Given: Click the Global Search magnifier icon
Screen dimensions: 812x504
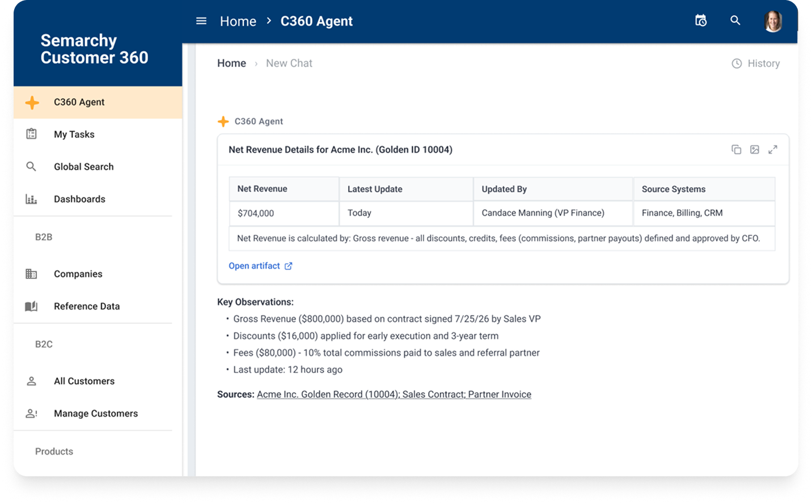Looking at the screenshot, I should point(31,166).
